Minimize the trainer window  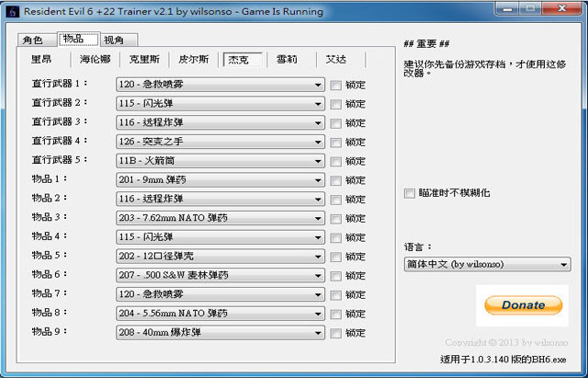point(507,9)
